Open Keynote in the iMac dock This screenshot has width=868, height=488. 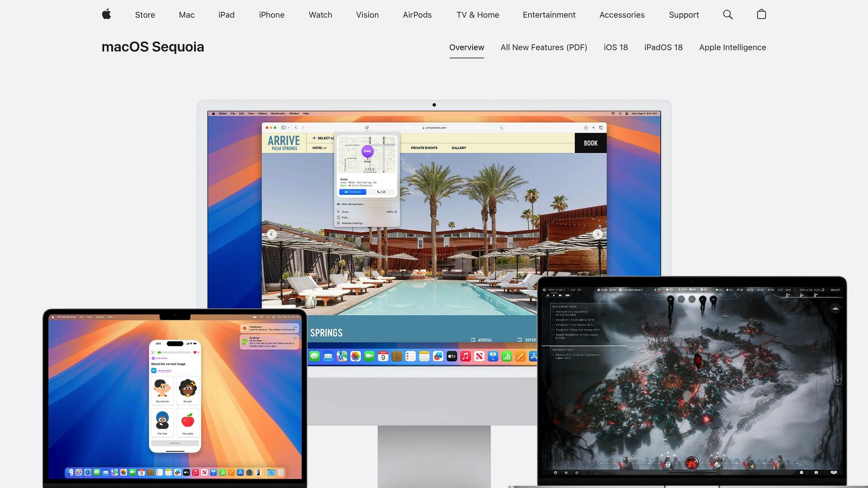pos(493,356)
